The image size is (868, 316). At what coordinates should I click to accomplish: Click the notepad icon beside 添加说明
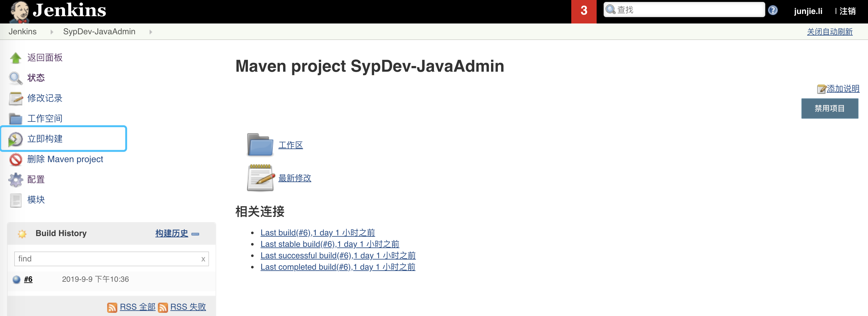[x=821, y=89]
